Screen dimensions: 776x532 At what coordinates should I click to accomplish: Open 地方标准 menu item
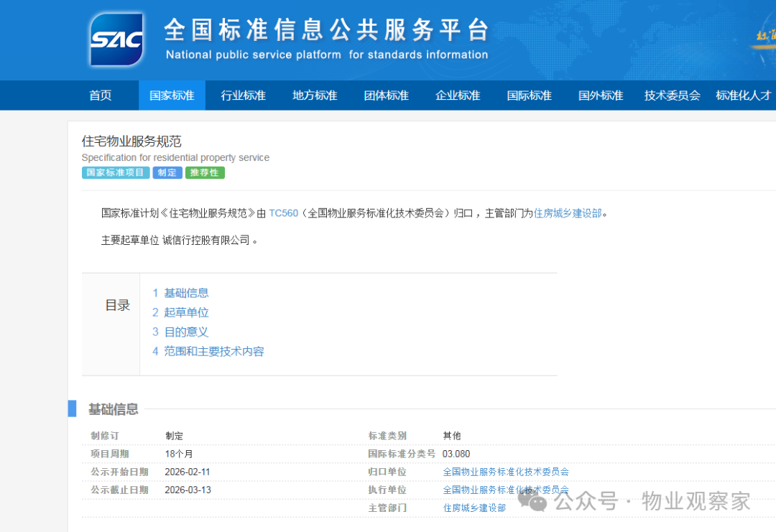click(315, 95)
